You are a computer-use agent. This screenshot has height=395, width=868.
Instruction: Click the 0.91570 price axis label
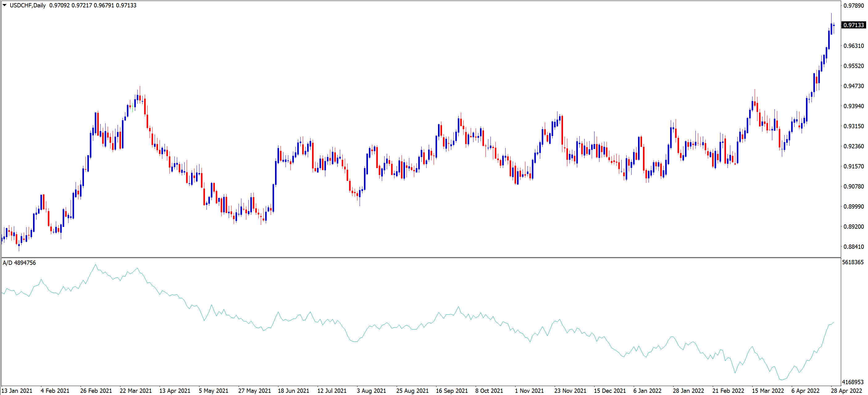(x=853, y=166)
